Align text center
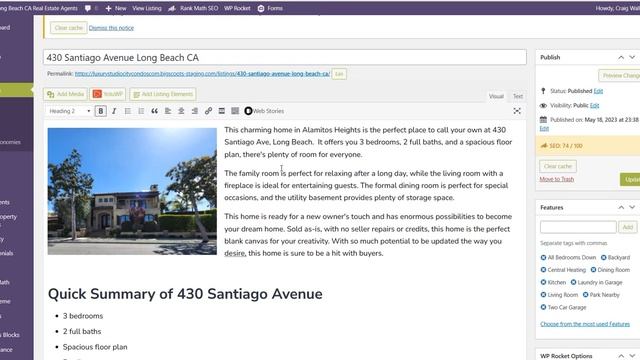 tap(181, 111)
